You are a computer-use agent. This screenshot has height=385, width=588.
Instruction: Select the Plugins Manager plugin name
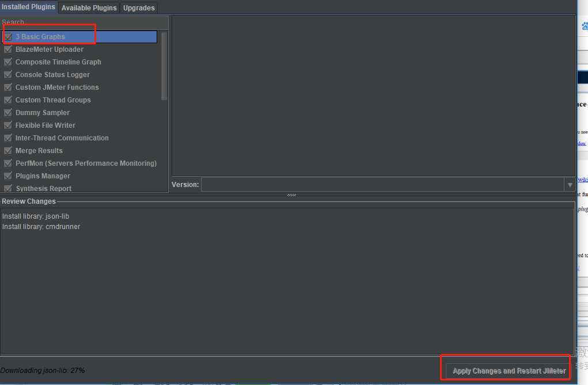[x=43, y=176]
